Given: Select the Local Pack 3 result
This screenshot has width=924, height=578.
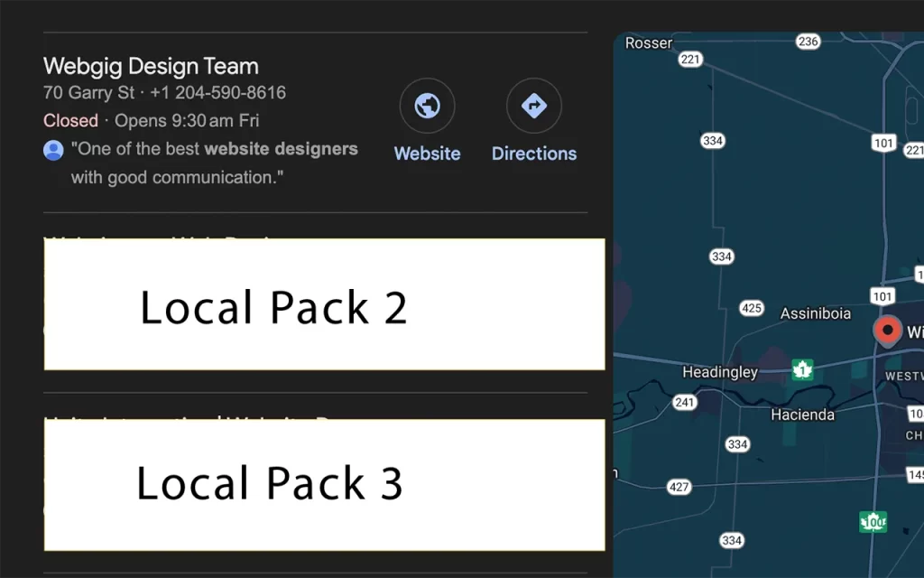Looking at the screenshot, I should (x=323, y=484).
